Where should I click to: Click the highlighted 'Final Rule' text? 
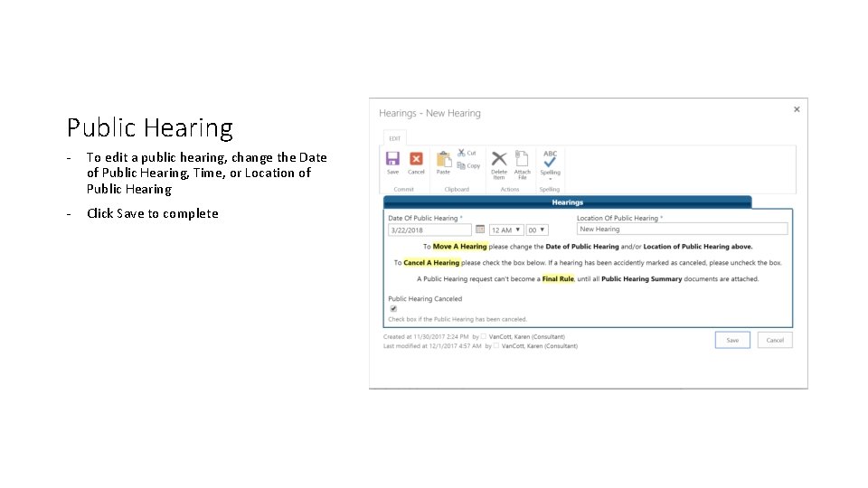point(558,279)
